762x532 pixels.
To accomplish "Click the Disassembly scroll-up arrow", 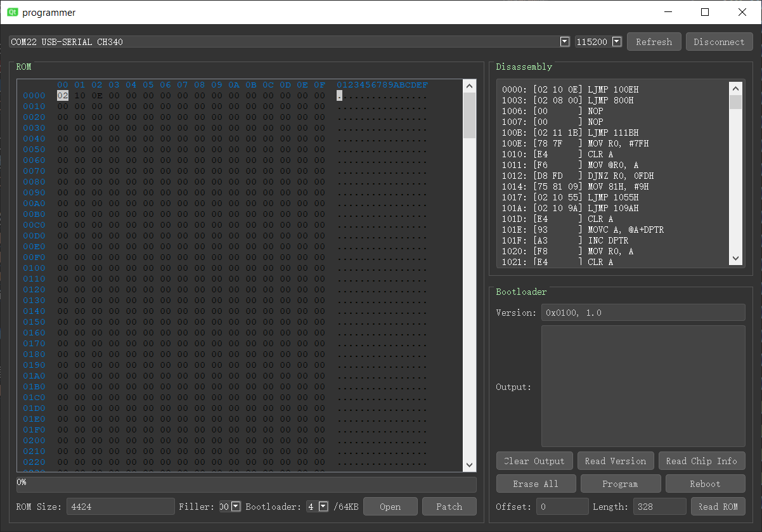I will coord(735,88).
